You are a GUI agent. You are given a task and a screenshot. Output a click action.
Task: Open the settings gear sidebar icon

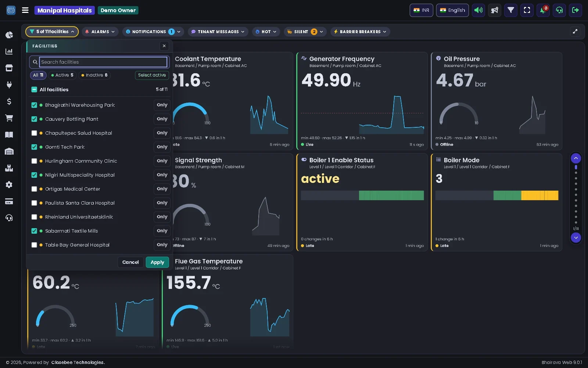pyautogui.click(x=9, y=185)
